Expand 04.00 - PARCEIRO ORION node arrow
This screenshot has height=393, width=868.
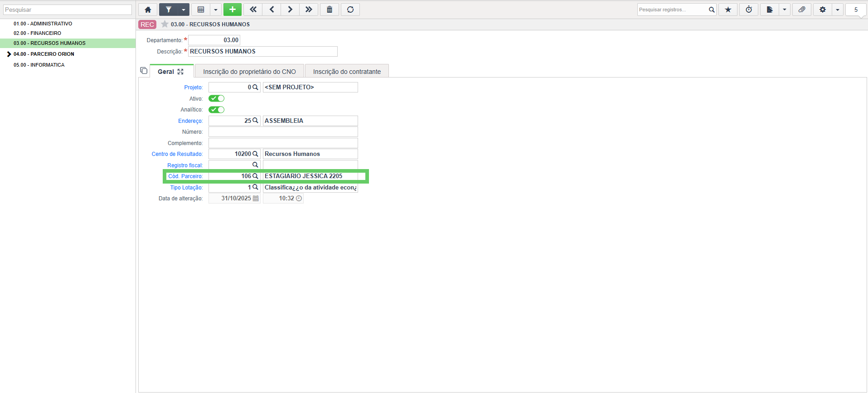pyautogui.click(x=9, y=54)
